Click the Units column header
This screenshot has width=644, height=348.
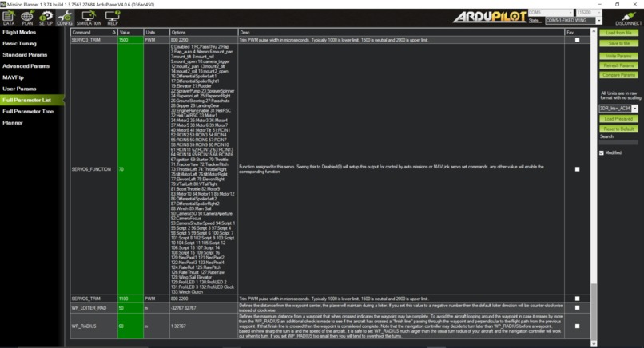pos(157,32)
